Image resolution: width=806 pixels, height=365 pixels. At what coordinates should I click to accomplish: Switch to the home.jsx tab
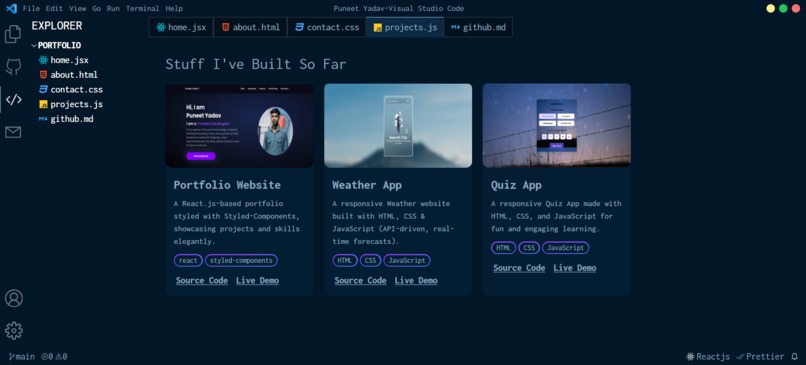coord(181,27)
